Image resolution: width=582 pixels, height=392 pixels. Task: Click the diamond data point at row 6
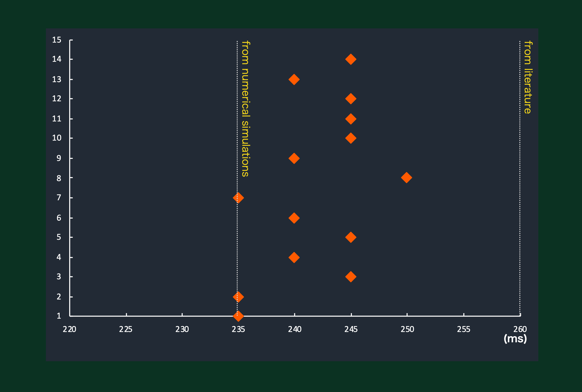[294, 218]
